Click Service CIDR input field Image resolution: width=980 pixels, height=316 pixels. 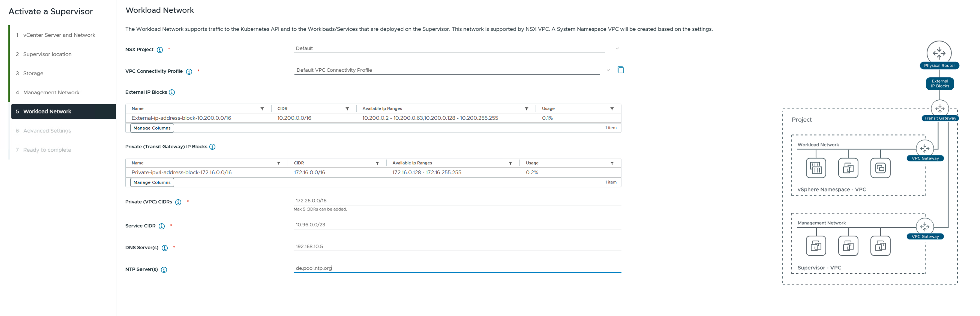[x=457, y=225]
